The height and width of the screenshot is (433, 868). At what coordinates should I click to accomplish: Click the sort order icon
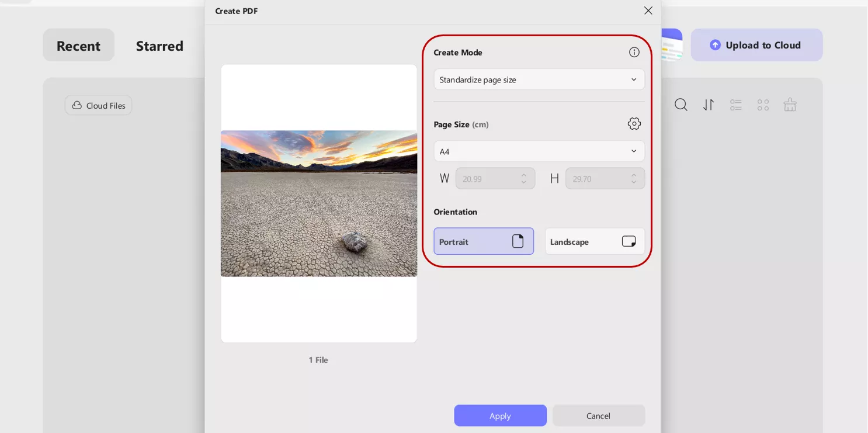pos(708,105)
